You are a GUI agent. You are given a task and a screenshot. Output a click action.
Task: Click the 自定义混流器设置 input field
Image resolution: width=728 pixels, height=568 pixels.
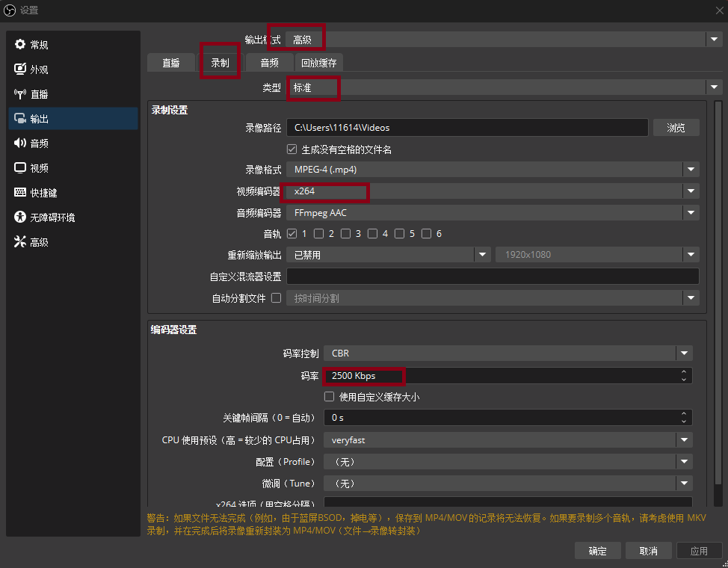[x=493, y=277]
